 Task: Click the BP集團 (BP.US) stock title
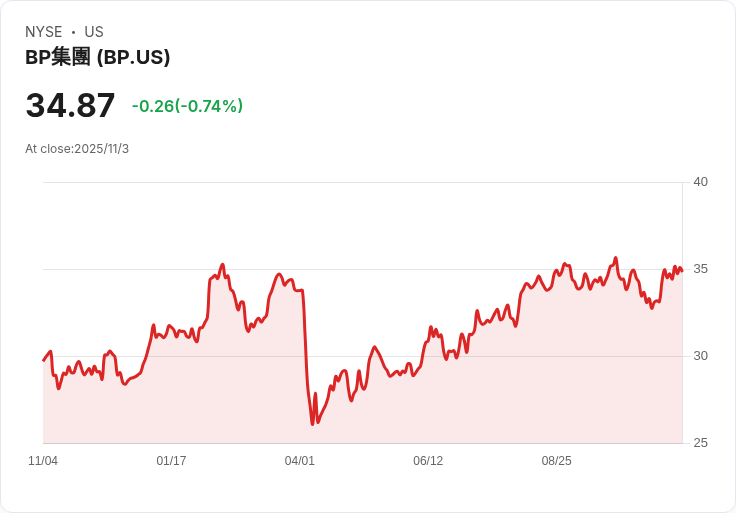[x=98, y=57]
